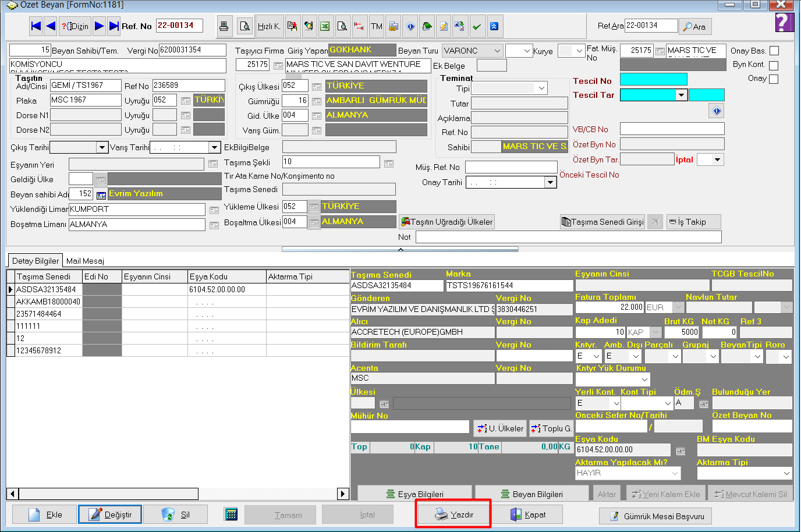Open lookup icon next to Gümrüğü code
Image resolution: width=801 pixels, height=532 pixels.
point(317,101)
